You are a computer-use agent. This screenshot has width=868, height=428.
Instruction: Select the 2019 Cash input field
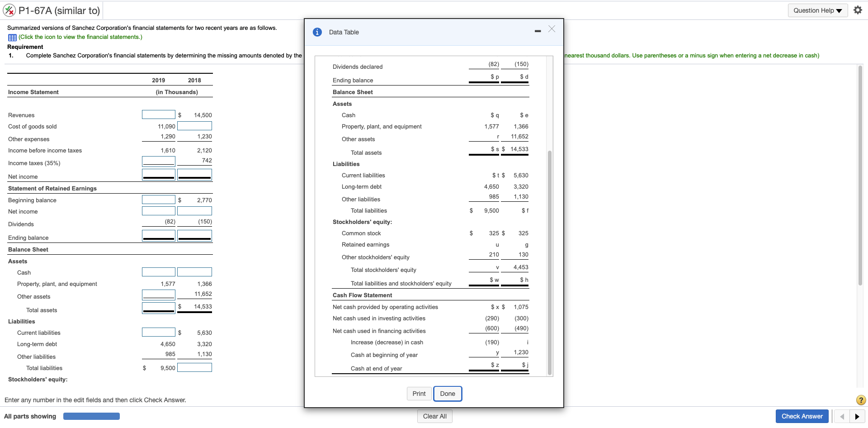(x=159, y=272)
